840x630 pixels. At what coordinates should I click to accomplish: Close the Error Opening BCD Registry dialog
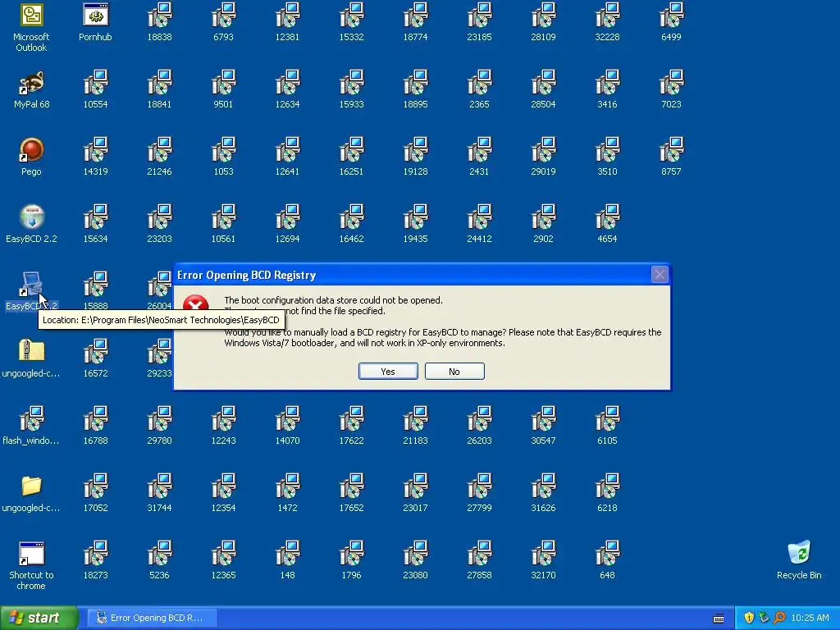(660, 275)
